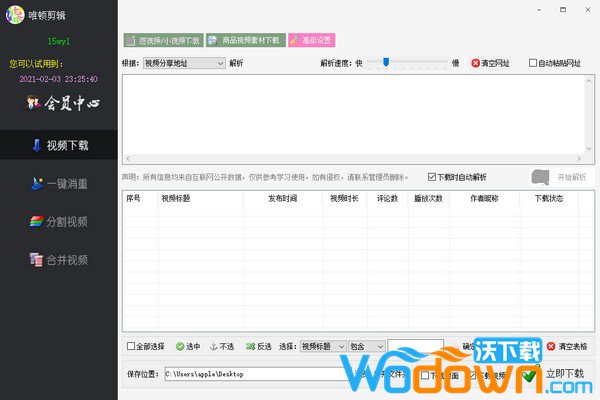Open 视频下载 in the sidebar
Image resolution: width=600 pixels, height=400 pixels.
pyautogui.click(x=60, y=145)
